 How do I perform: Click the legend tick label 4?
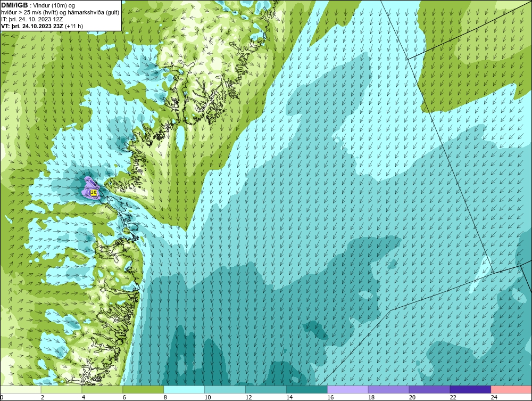84,397
